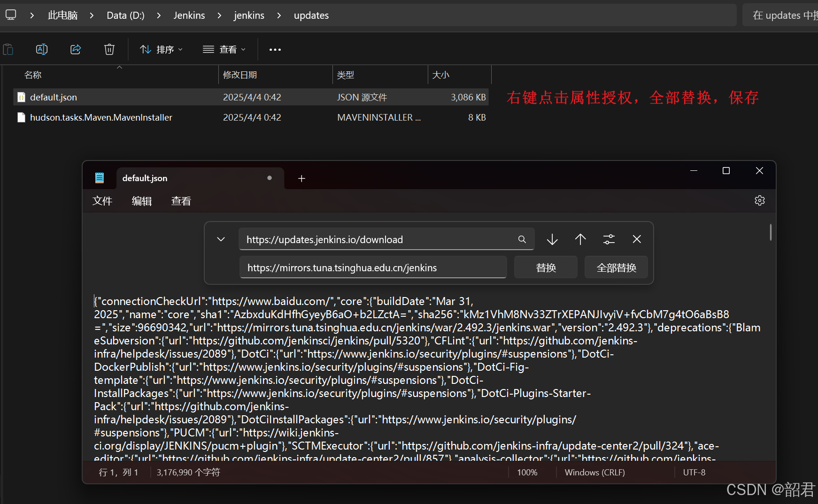This screenshot has width=818, height=504.
Task: Select hudson.tasks.Maven.MavenInstaller file row
Action: coord(251,117)
